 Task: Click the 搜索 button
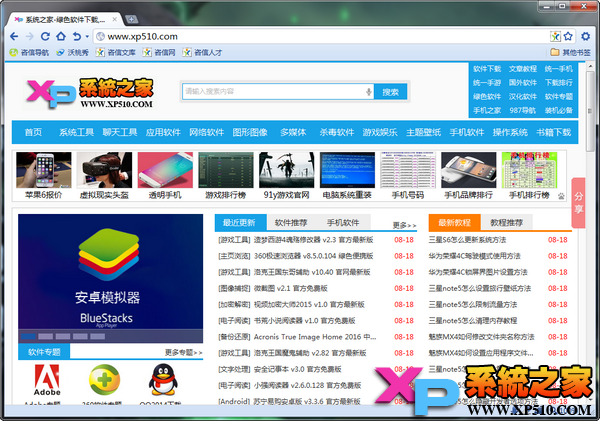(x=390, y=92)
